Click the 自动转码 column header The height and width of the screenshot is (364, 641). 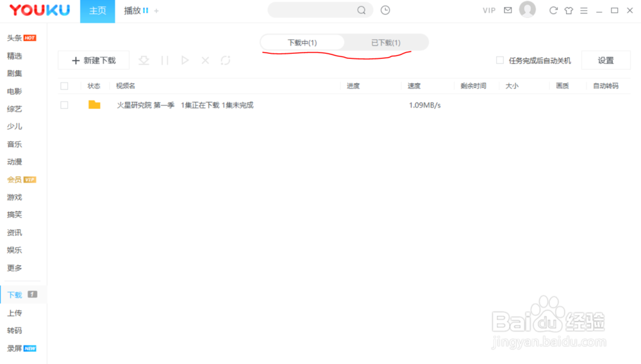606,86
